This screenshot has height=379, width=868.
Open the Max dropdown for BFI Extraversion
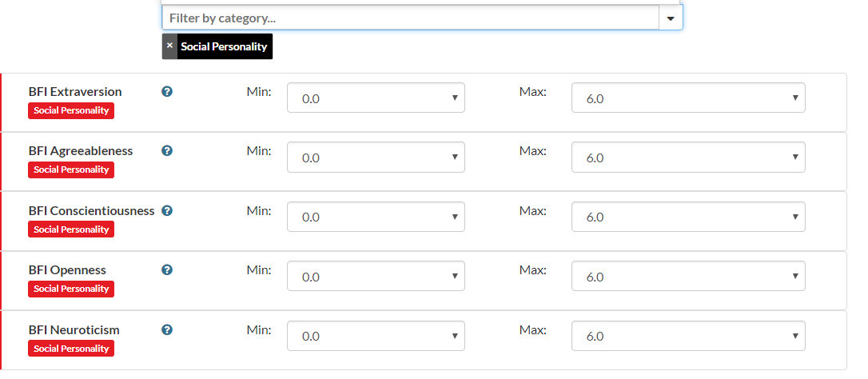(x=688, y=98)
